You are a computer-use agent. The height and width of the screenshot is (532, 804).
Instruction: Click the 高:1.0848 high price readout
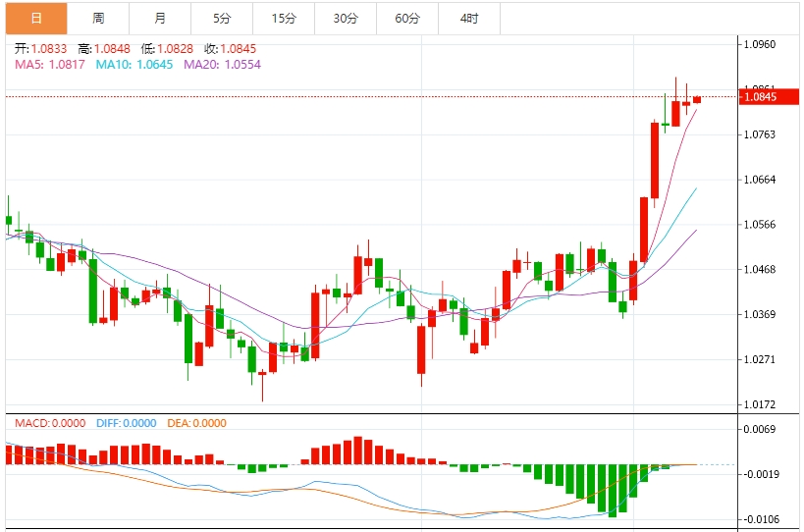coord(103,48)
